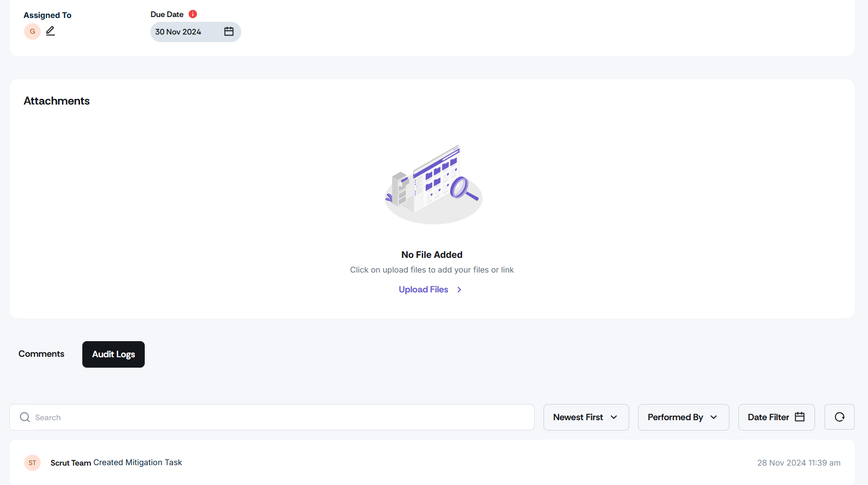This screenshot has width=868, height=485.
Task: Select the Audit Logs tab
Action: pos(114,354)
